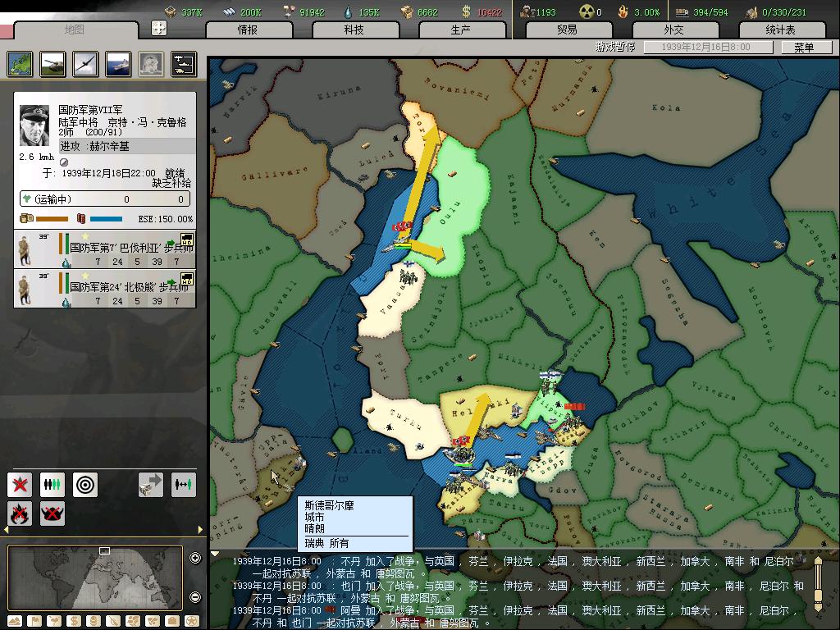Toggle the crossed-out star order button
The height and width of the screenshot is (630, 840).
coord(20,485)
